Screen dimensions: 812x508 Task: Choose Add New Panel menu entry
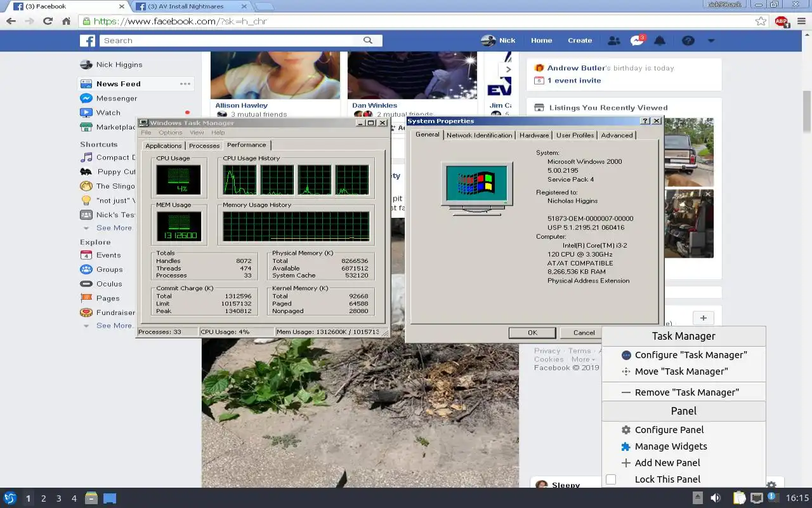point(684,463)
